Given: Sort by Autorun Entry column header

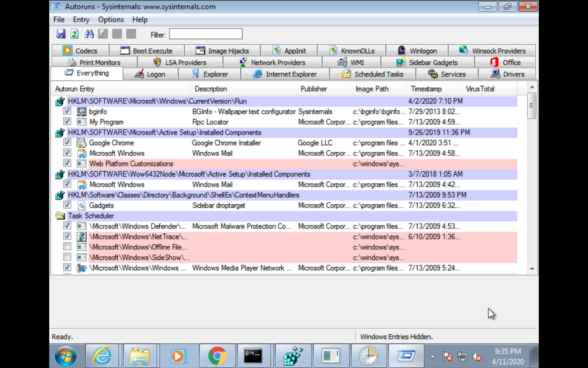Looking at the screenshot, I should [x=121, y=89].
